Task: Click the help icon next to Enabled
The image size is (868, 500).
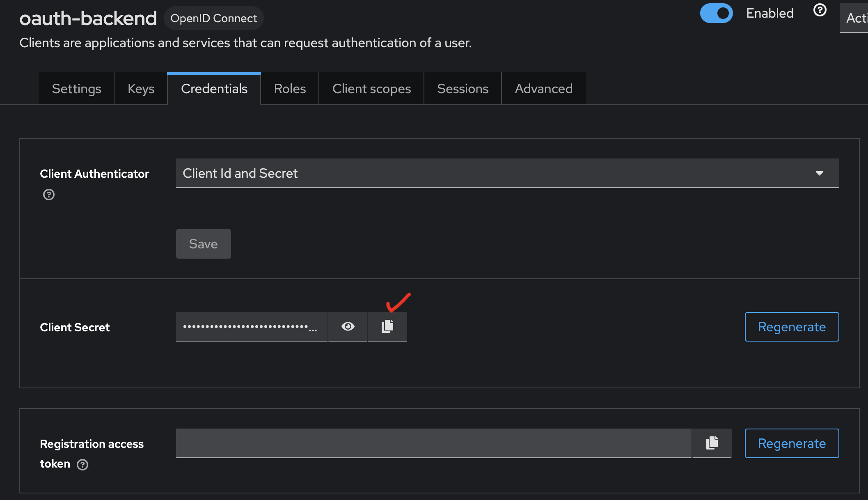Action: pyautogui.click(x=820, y=10)
